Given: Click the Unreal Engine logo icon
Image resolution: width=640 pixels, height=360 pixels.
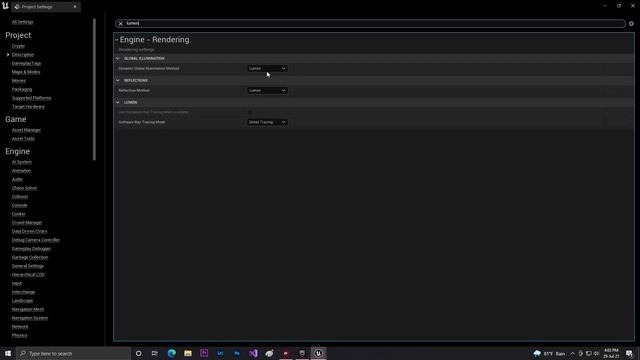Looking at the screenshot, I should pos(5,6).
